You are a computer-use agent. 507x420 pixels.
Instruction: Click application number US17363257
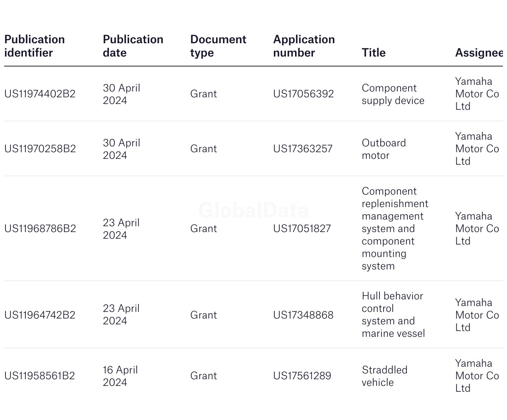303,149
